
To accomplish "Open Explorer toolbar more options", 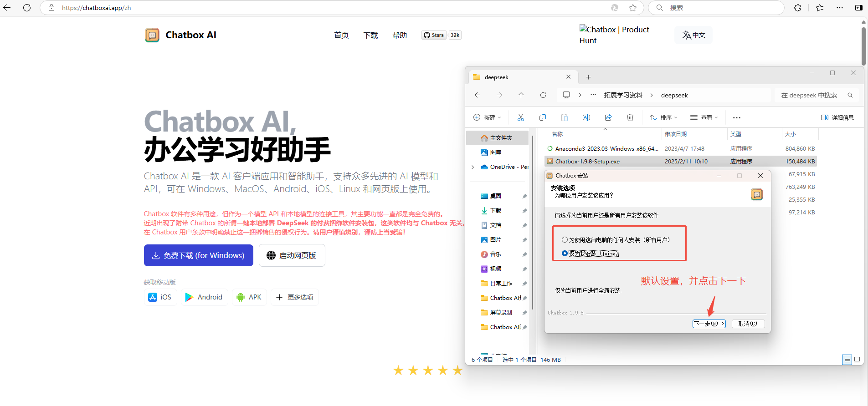I will tap(737, 117).
